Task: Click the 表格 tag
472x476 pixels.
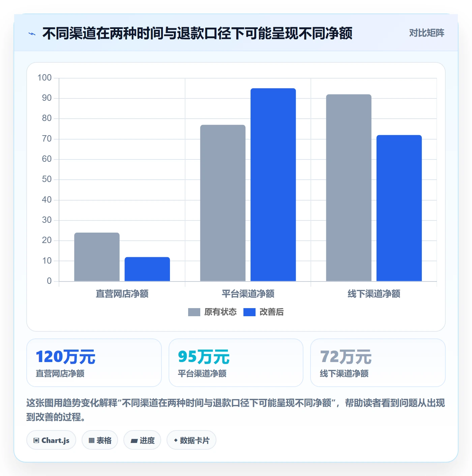Action: (x=100, y=440)
